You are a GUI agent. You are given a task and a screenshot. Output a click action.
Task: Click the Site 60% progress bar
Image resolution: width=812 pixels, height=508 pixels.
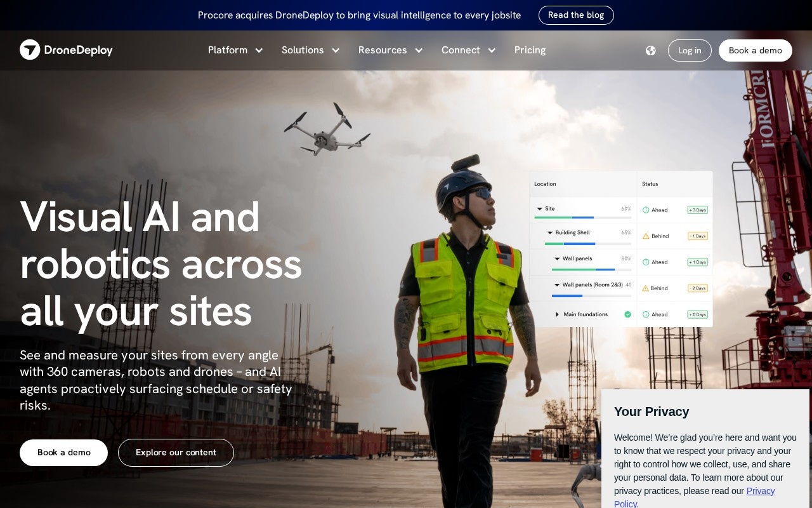[x=582, y=217]
